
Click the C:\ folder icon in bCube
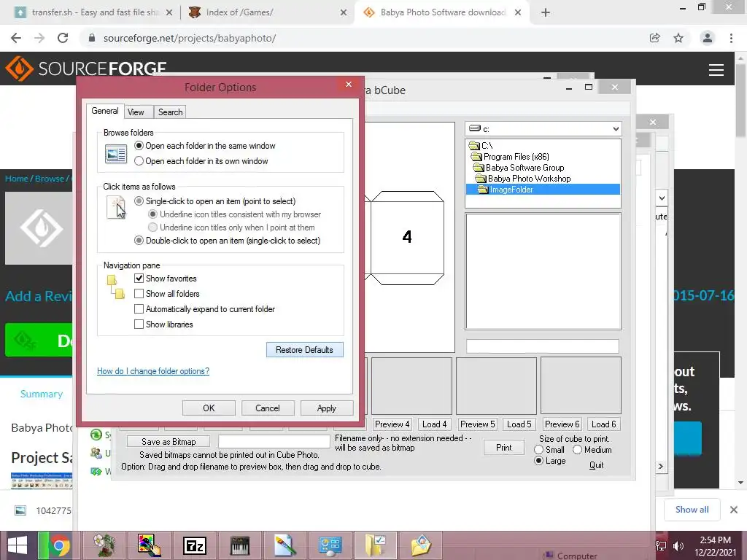(474, 145)
